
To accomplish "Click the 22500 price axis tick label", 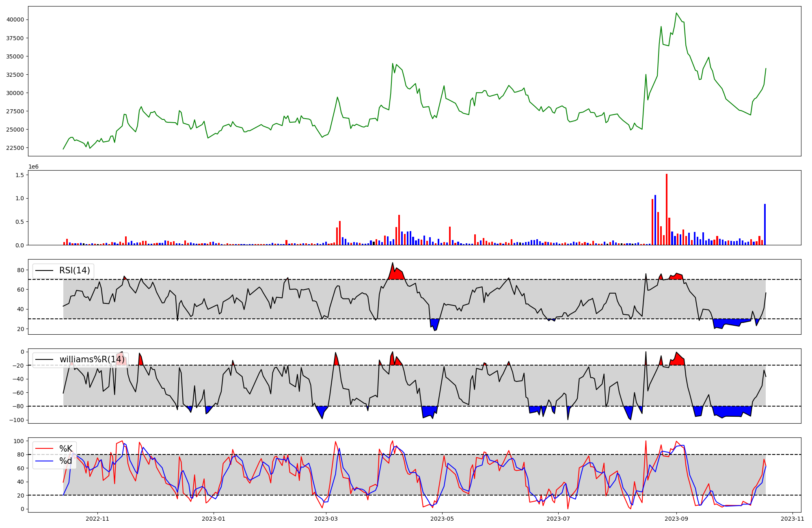I will coord(15,148).
